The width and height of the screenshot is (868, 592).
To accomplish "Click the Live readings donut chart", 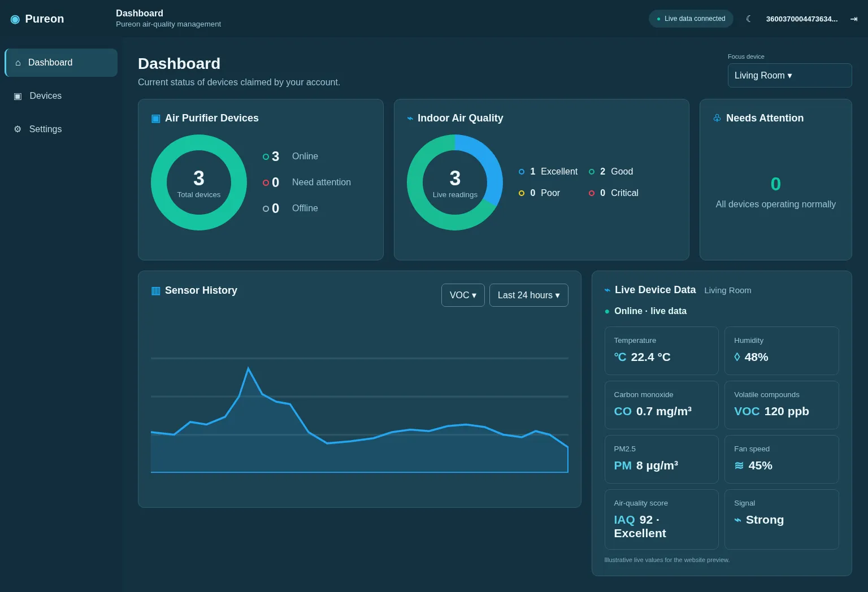I will coord(455,182).
